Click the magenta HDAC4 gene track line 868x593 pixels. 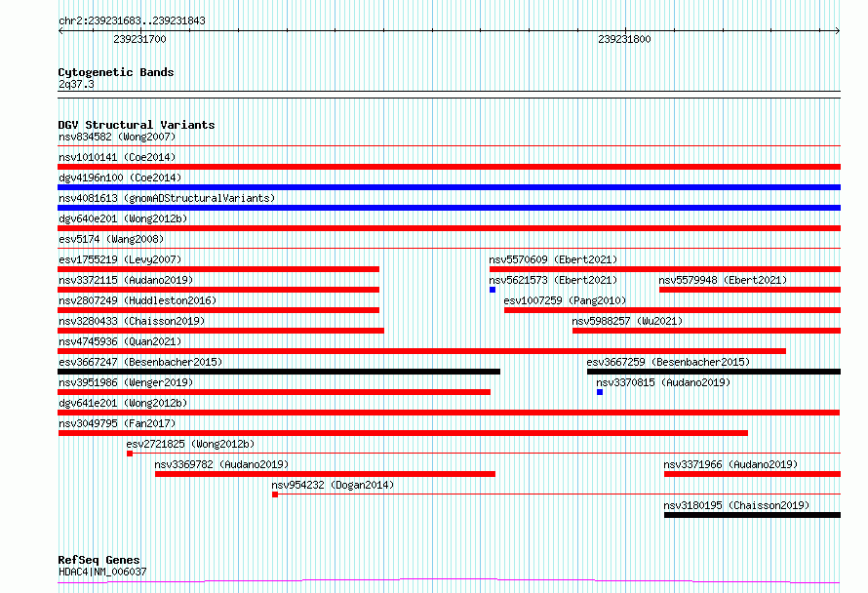449,581
